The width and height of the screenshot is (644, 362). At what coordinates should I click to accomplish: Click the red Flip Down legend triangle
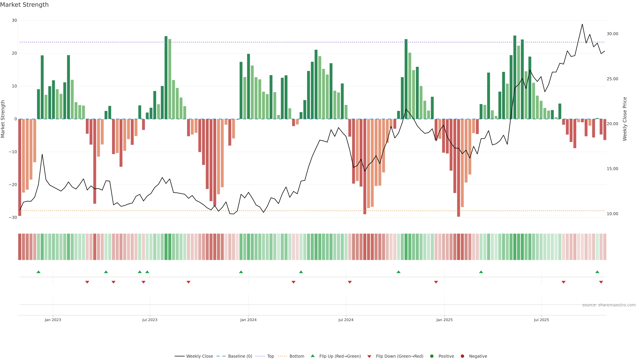[x=369, y=356]
